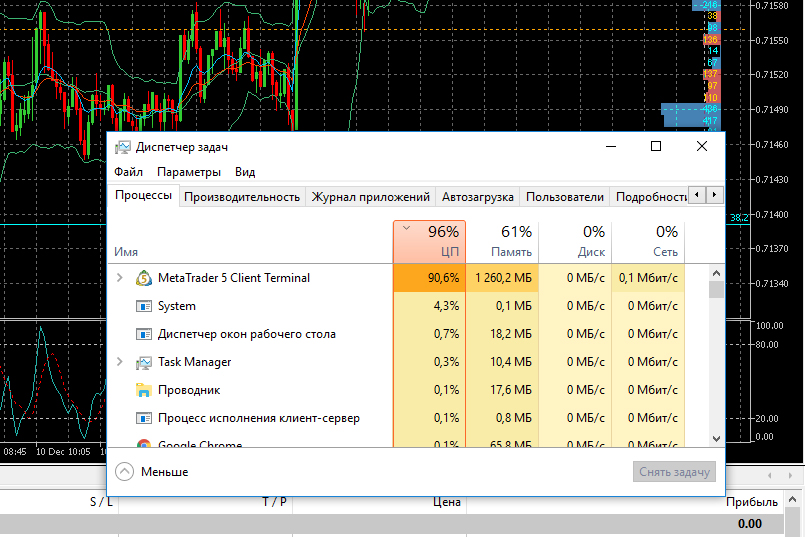
Task: Sort by the Память column header
Action: pos(502,242)
